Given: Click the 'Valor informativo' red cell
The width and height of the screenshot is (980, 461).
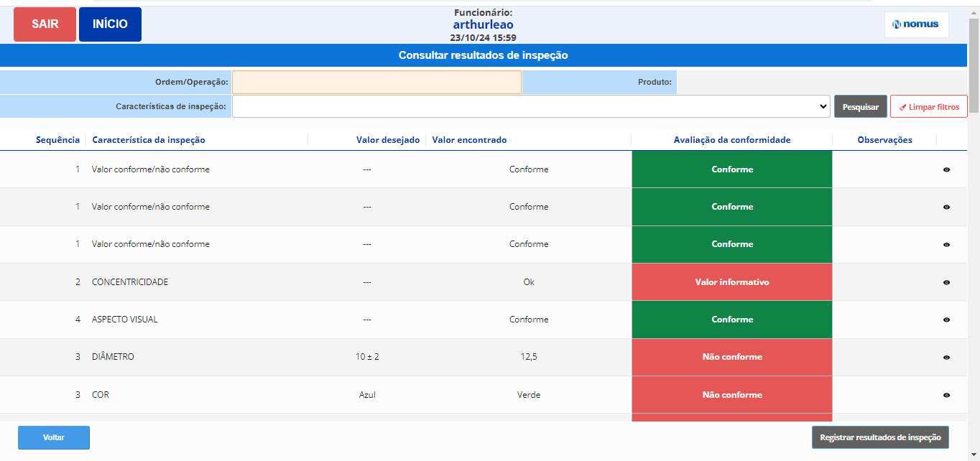Looking at the screenshot, I should pos(732,282).
